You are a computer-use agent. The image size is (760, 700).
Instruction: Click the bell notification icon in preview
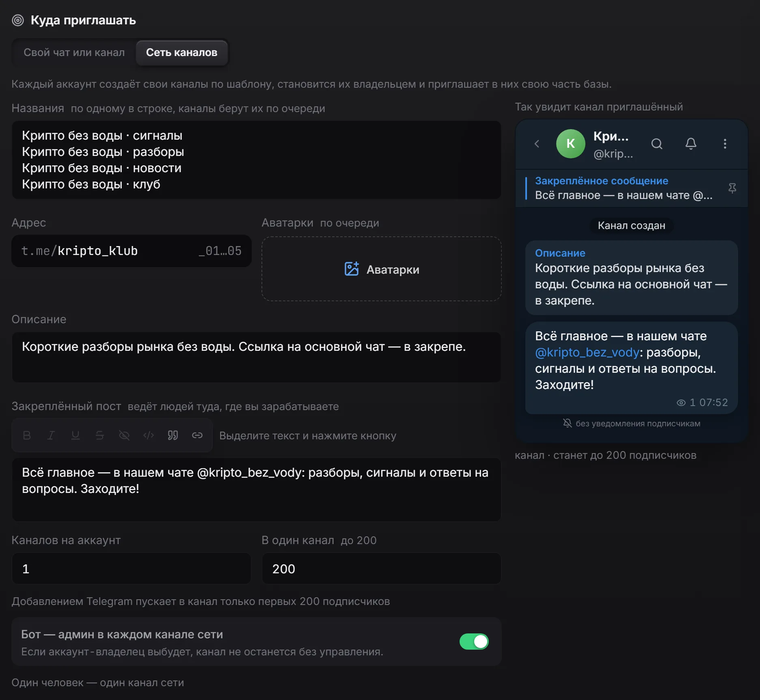(691, 144)
